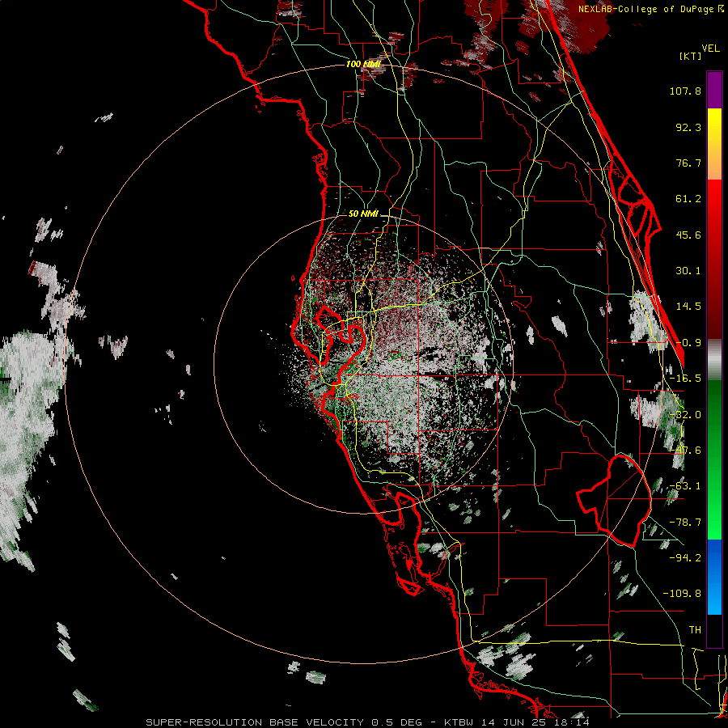Pick the green segment of the color bar
Image resolution: width=728 pixels, height=728 pixels.
[x=714, y=459]
